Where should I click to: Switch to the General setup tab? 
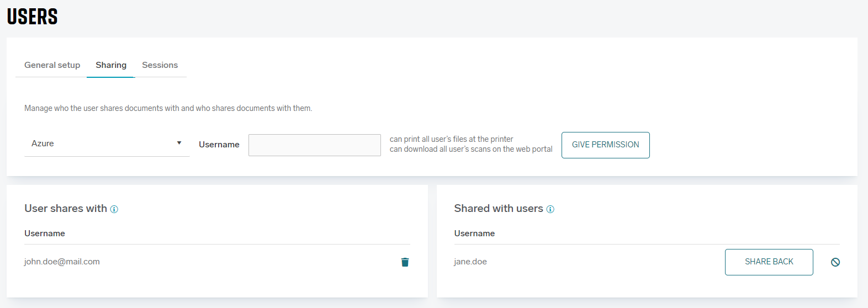point(52,65)
